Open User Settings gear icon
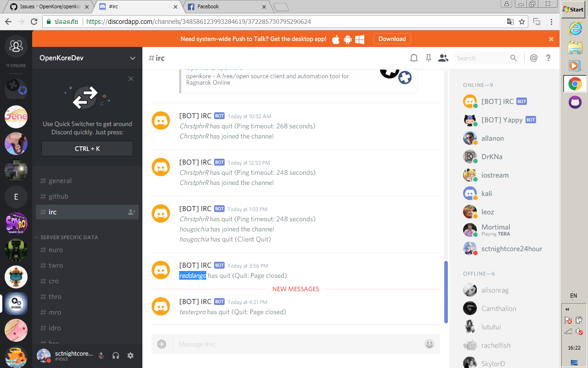Screen dimensions: 588x368 tap(130, 356)
